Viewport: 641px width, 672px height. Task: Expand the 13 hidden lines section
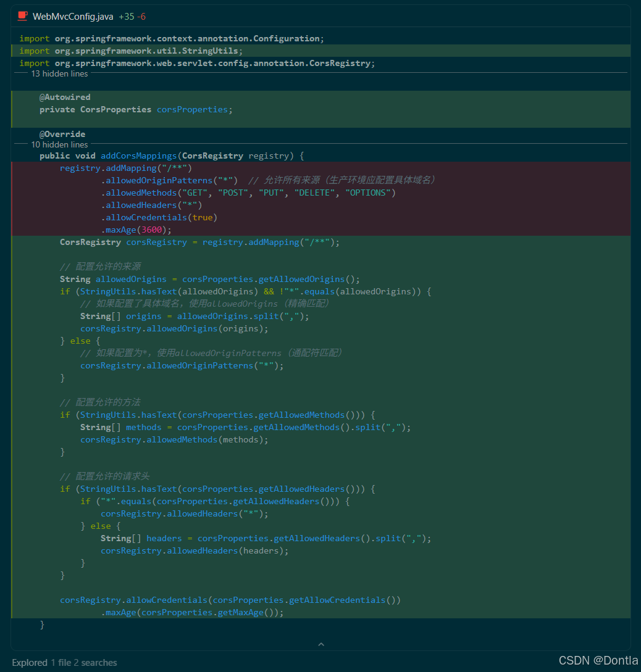[x=59, y=73]
